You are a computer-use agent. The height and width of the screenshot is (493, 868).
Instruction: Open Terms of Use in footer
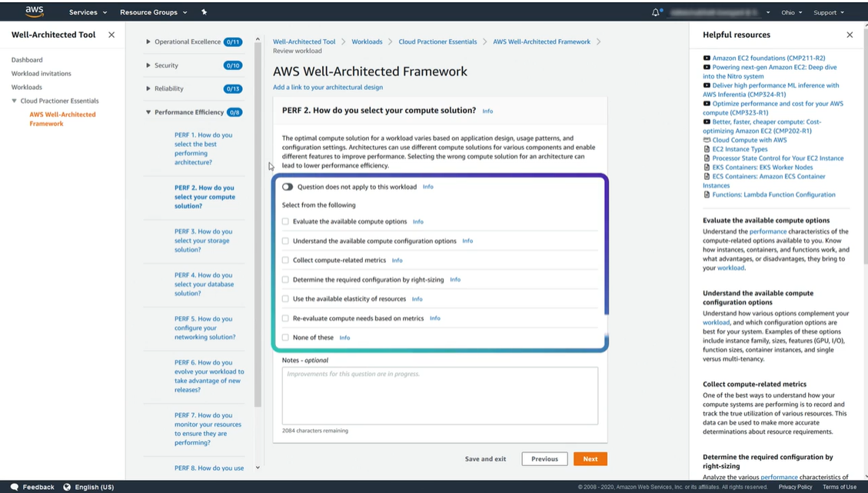840,487
